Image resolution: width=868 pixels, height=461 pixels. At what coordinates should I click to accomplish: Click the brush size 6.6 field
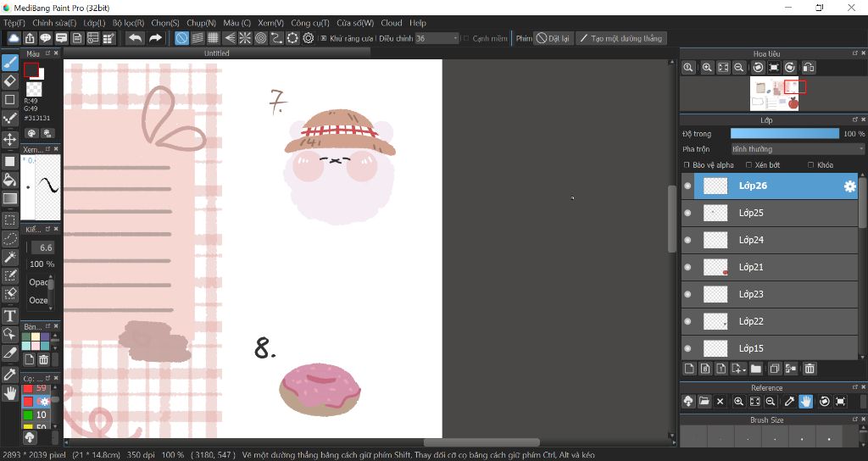[x=42, y=247]
